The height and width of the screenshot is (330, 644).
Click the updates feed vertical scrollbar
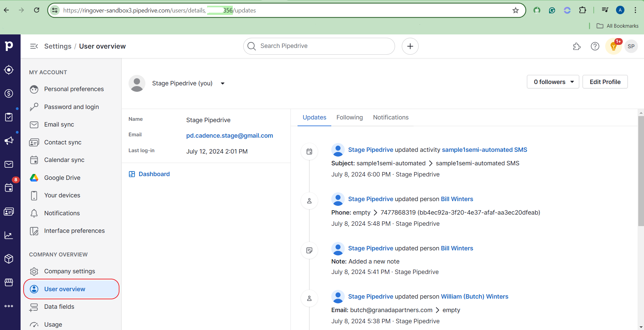pyautogui.click(x=641, y=171)
